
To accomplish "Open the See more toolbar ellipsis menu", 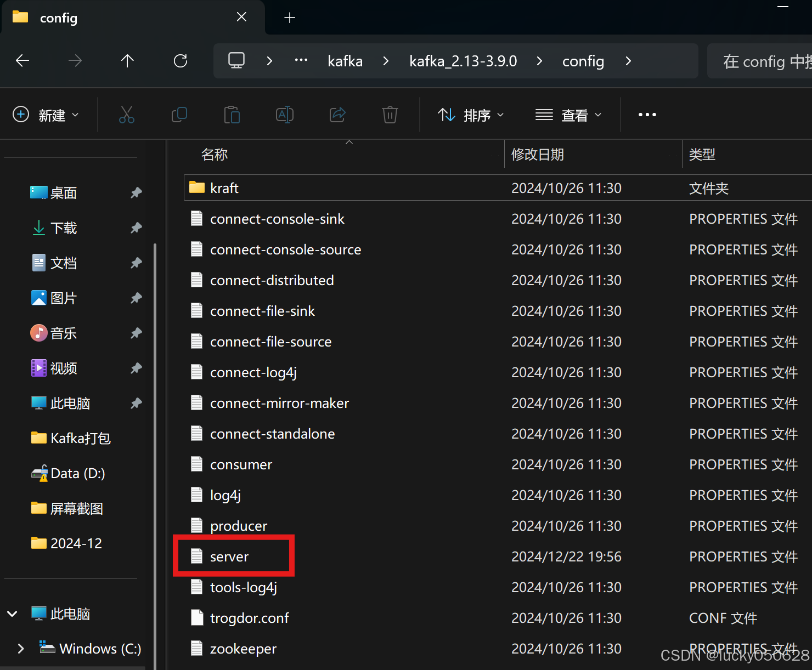I will tap(647, 115).
